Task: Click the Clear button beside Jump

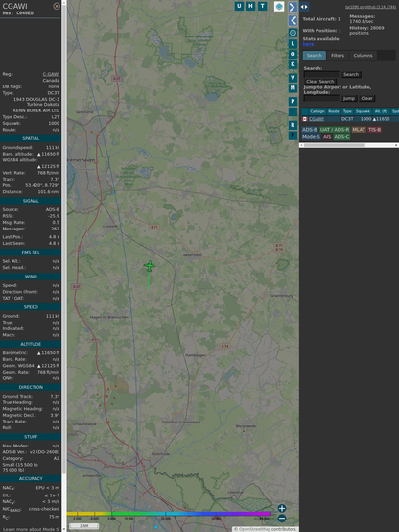Action: (x=366, y=98)
